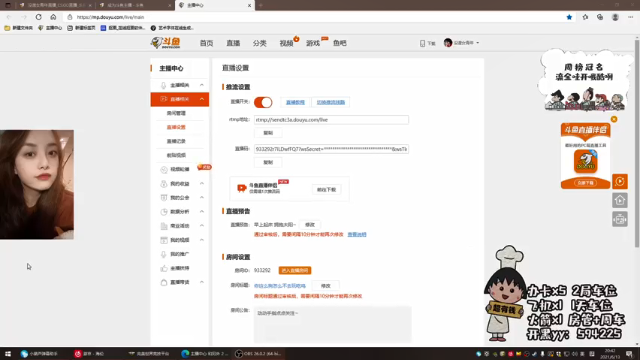
Task: Click the live icon in the orange sidebar row
Action: click(163, 99)
